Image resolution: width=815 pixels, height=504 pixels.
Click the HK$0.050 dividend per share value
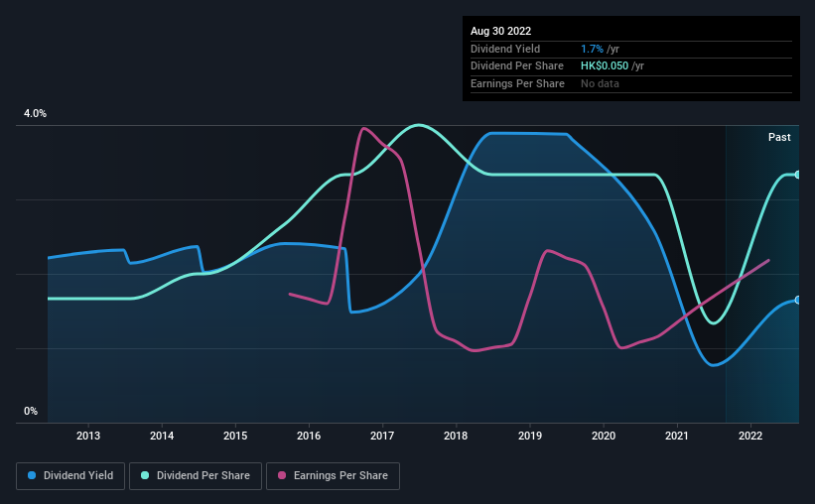(x=605, y=66)
